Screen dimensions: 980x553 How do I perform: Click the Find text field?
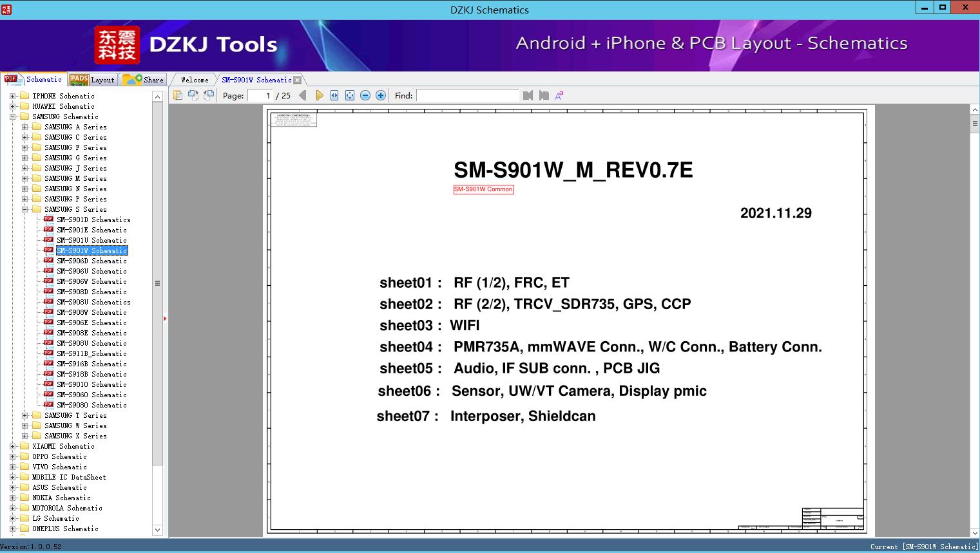(x=467, y=95)
